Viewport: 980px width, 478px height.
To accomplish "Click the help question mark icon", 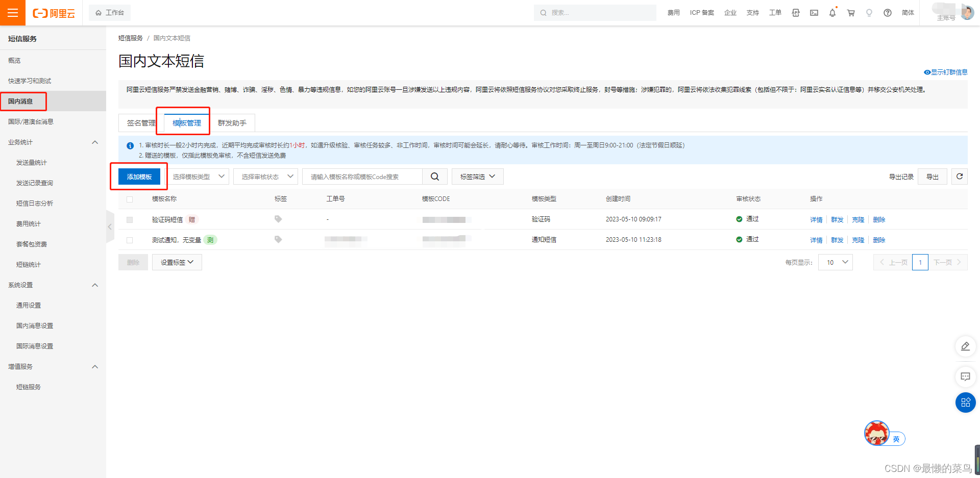I will tap(888, 12).
